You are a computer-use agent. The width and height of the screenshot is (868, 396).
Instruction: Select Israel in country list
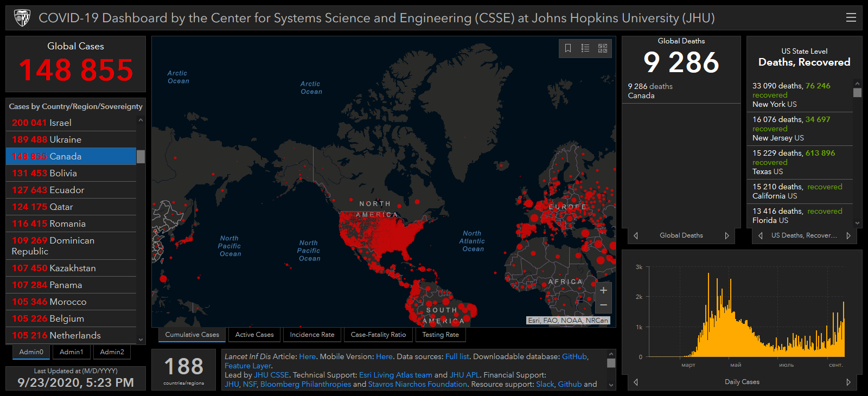coord(71,123)
